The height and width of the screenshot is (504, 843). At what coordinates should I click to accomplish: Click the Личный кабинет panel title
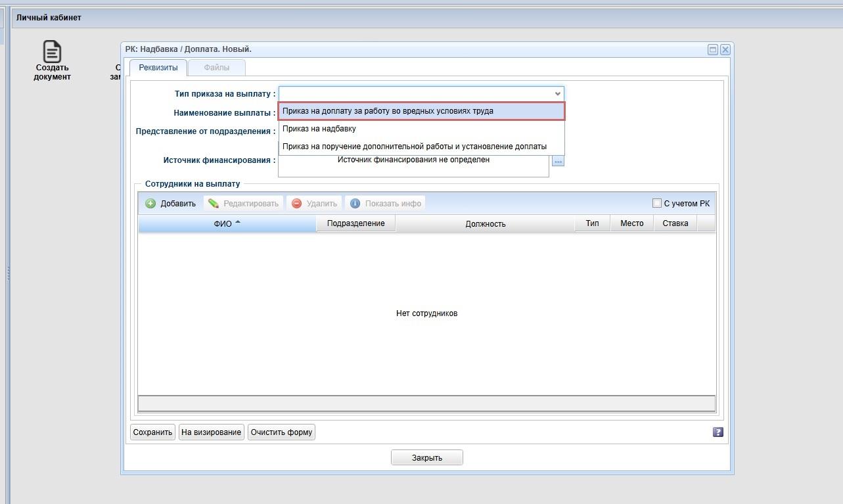(49, 18)
